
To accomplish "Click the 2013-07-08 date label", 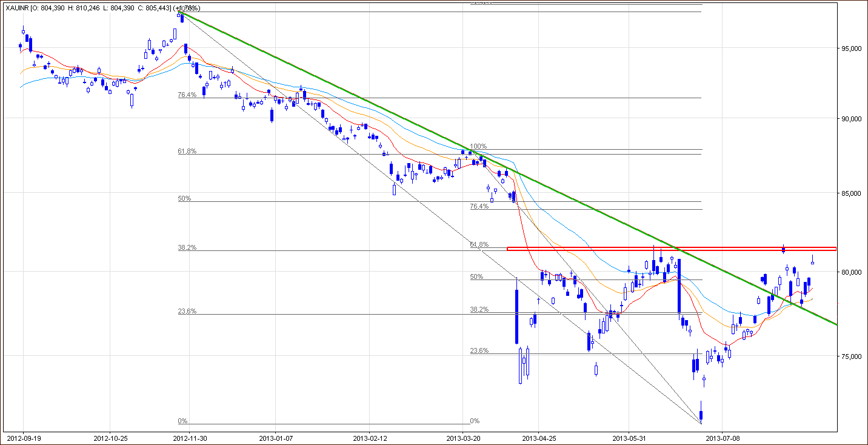I will pyautogui.click(x=723, y=437).
